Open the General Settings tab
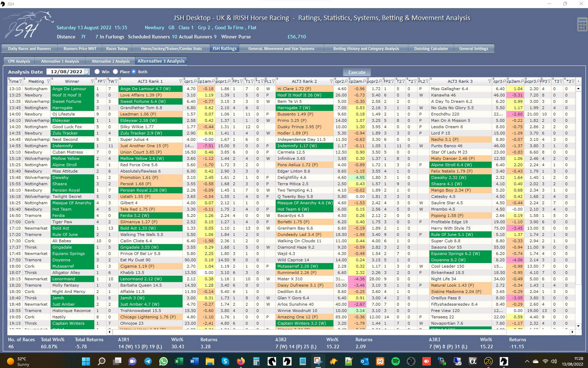Screen dimensions: 588x368 pos(474,49)
